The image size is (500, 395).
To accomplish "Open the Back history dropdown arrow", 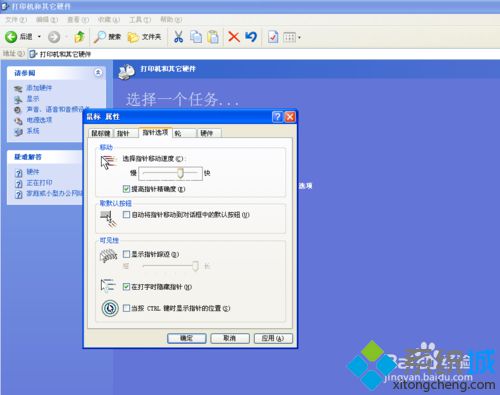I will 39,37.
